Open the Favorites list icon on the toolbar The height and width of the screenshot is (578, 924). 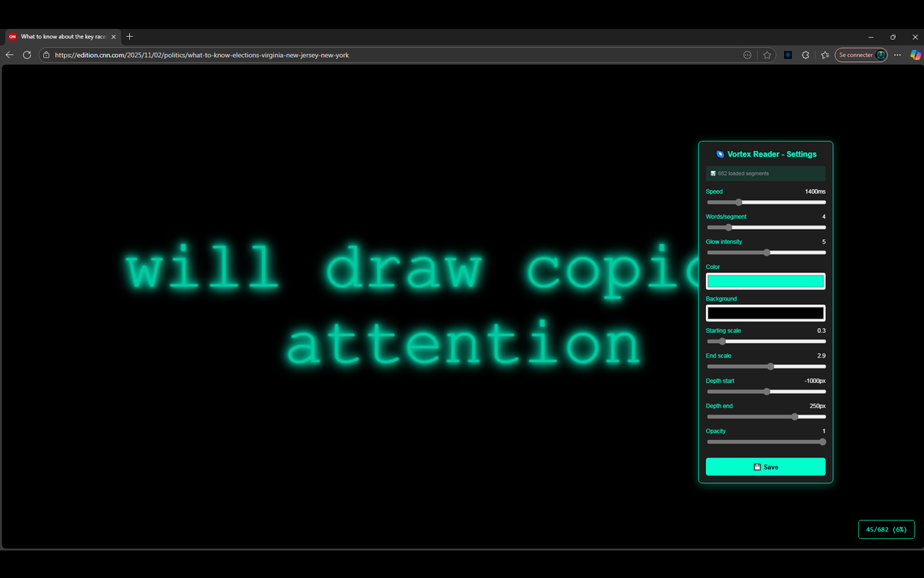(x=824, y=54)
